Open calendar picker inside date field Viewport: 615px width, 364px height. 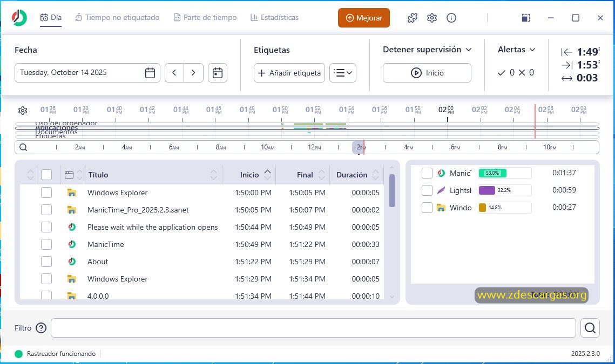150,73
